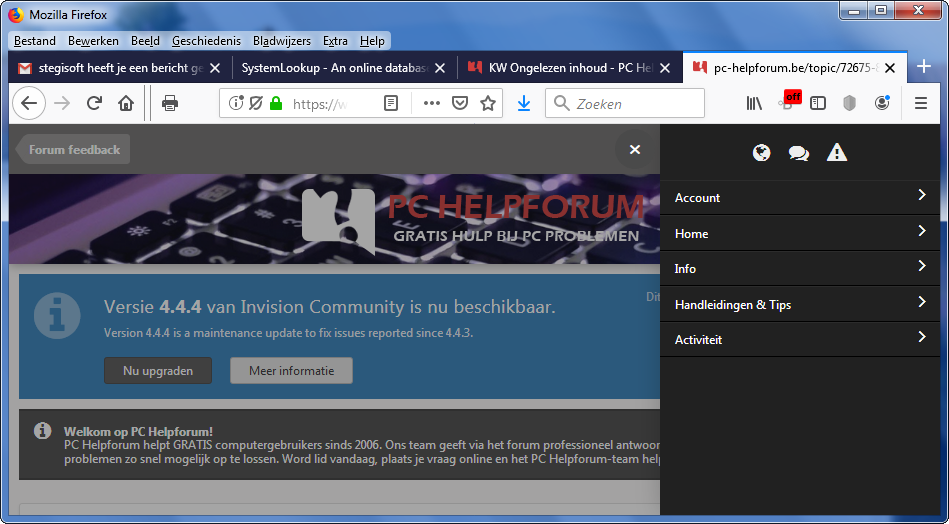Reload the current page
The image size is (949, 524).
[x=94, y=103]
